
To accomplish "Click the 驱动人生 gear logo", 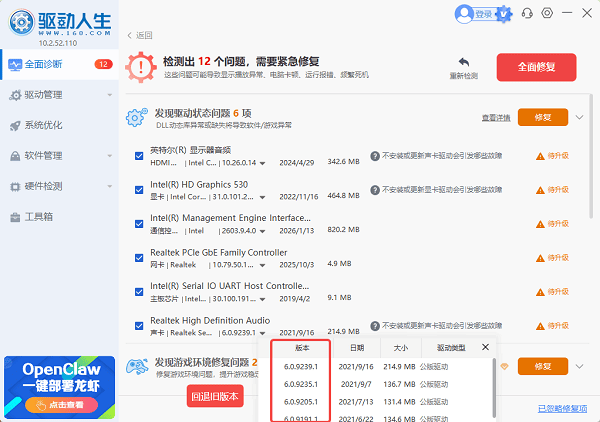I will [x=21, y=22].
